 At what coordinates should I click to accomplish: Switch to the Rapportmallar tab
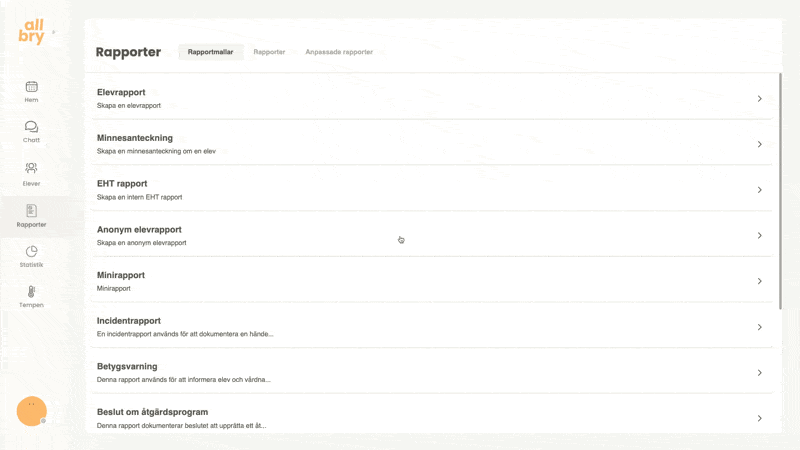point(210,52)
